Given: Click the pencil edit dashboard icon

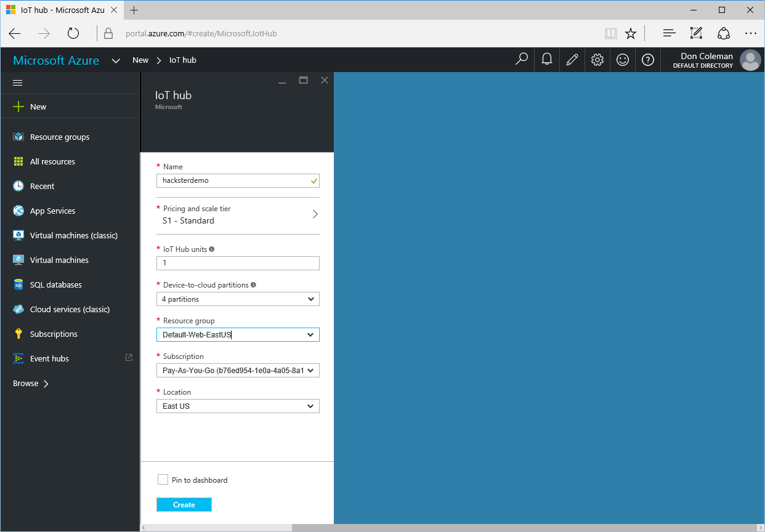Looking at the screenshot, I should 572,60.
